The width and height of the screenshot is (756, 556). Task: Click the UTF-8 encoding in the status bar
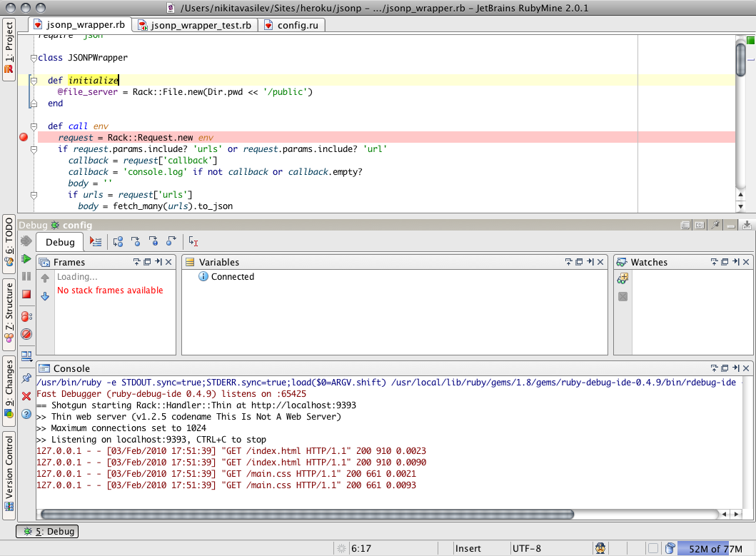tap(527, 549)
